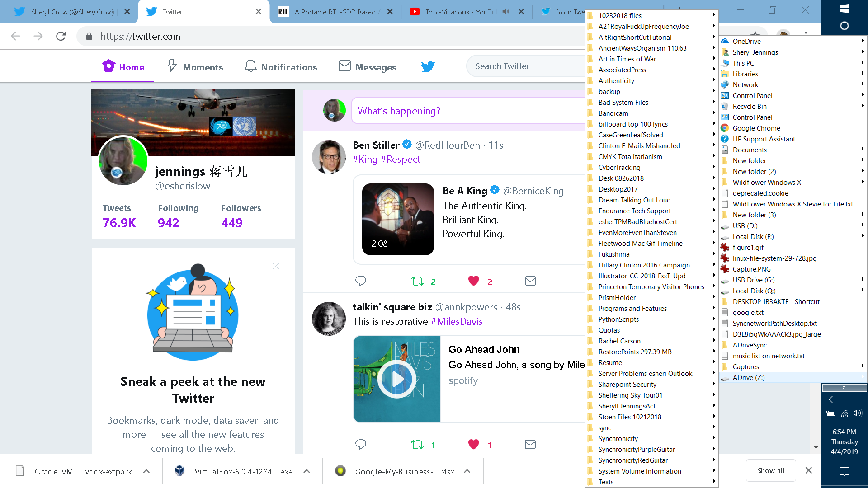Image resolution: width=868 pixels, height=488 pixels.
Task: Expand the Fukushima folder submenu
Action: (714, 253)
